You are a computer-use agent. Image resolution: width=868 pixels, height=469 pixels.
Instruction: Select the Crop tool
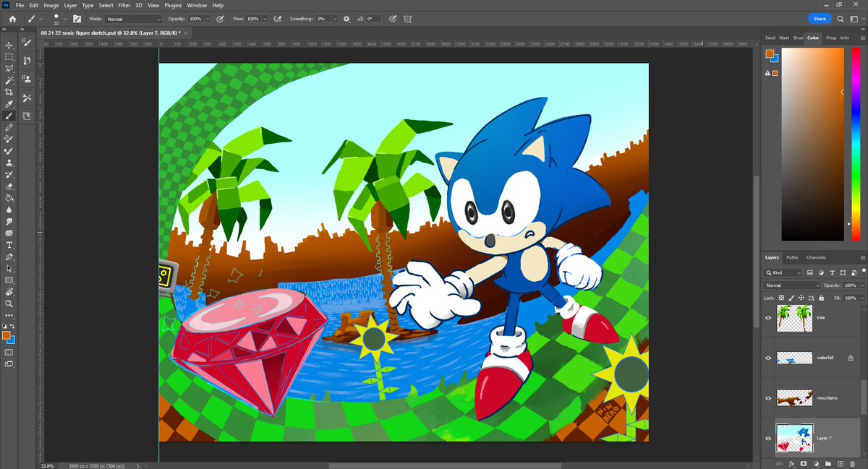pyautogui.click(x=9, y=92)
